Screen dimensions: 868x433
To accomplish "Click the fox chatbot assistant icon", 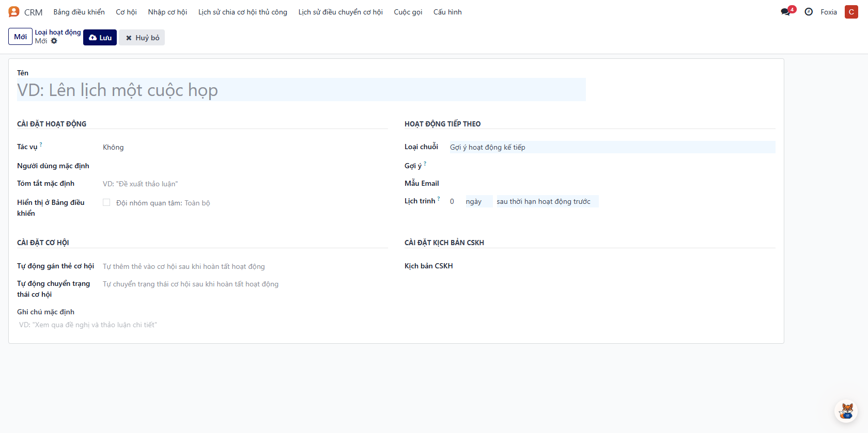I will [846, 411].
